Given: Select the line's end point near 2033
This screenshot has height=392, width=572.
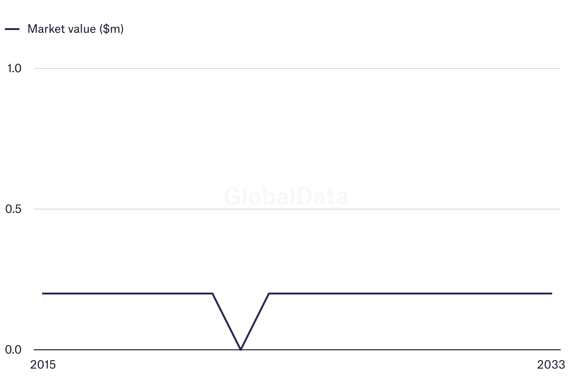Looking at the screenshot, I should [551, 294].
